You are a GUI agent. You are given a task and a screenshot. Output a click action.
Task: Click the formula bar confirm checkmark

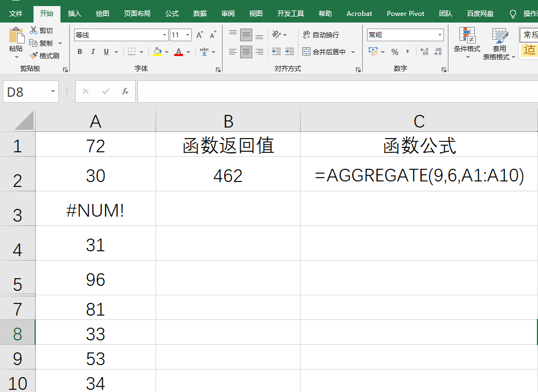[106, 91]
